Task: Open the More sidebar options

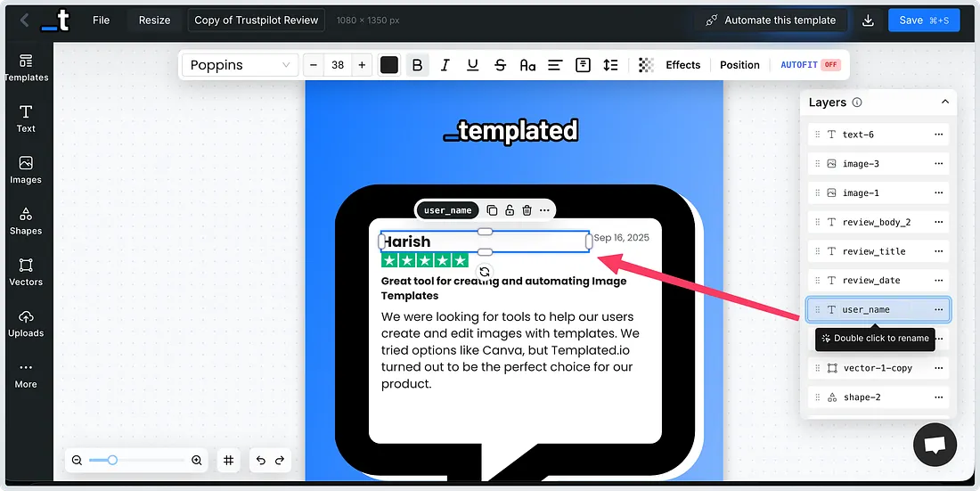Action: click(x=26, y=374)
